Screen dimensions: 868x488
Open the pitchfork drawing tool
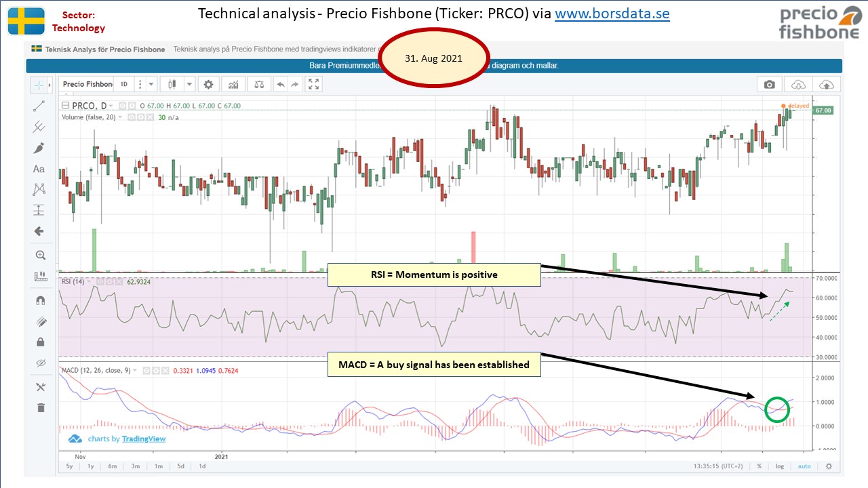(39, 127)
